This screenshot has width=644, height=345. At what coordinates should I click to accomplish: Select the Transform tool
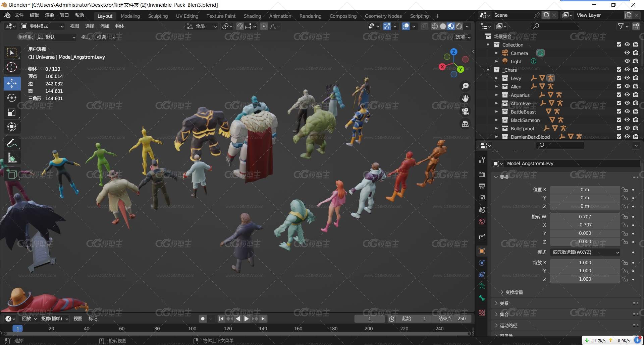point(12,127)
